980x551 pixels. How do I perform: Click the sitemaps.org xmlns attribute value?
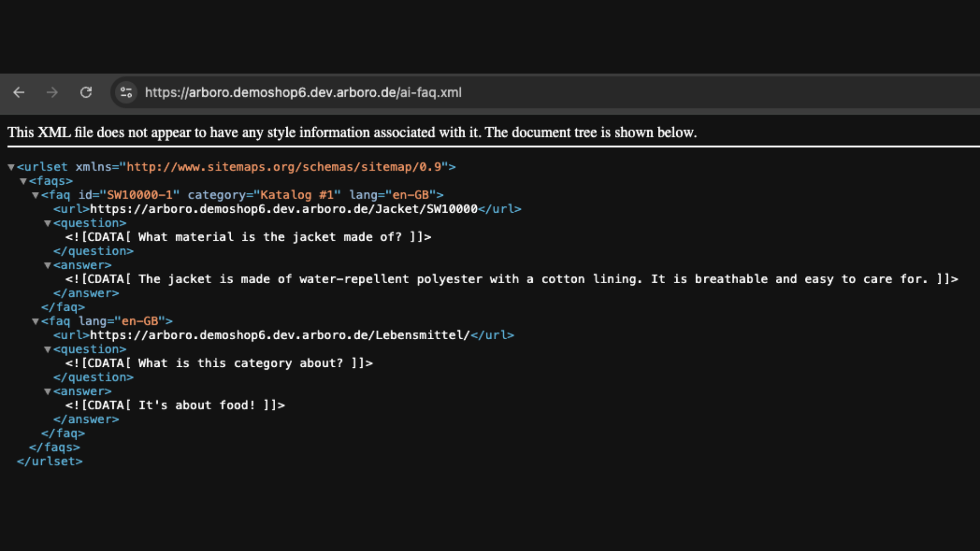click(283, 167)
